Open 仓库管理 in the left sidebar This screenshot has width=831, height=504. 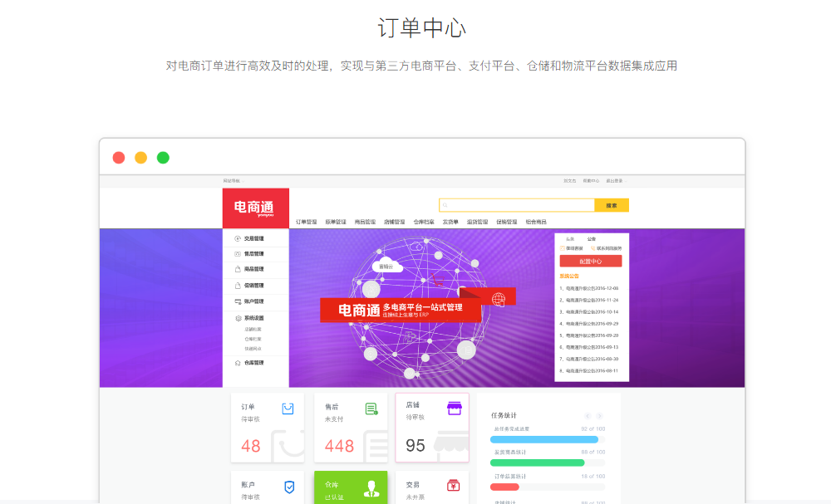253,363
